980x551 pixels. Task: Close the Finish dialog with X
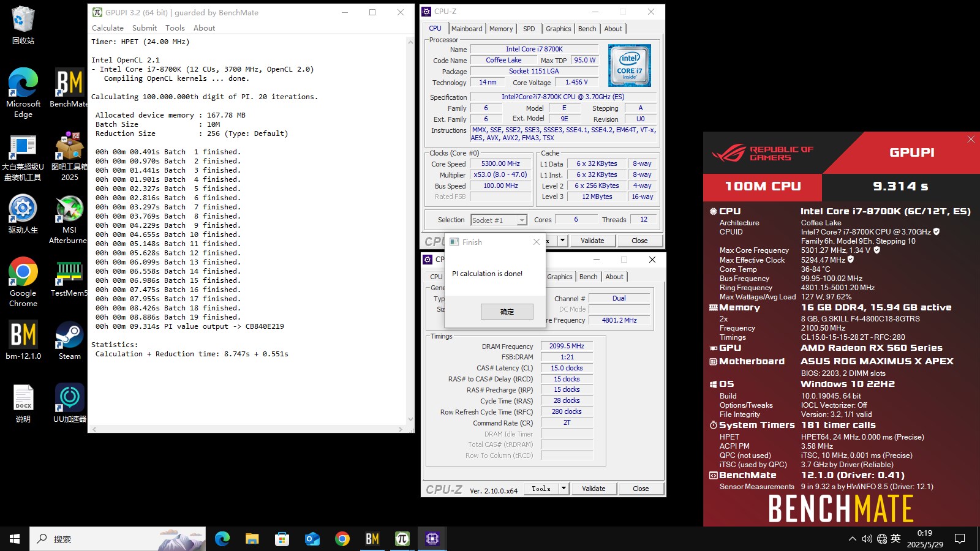coord(537,242)
